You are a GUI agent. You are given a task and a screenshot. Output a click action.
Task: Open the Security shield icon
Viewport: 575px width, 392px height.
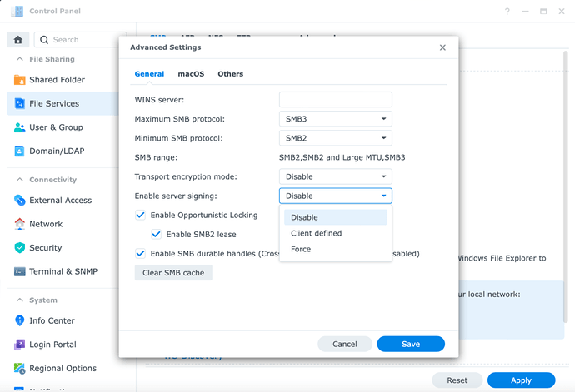(19, 248)
